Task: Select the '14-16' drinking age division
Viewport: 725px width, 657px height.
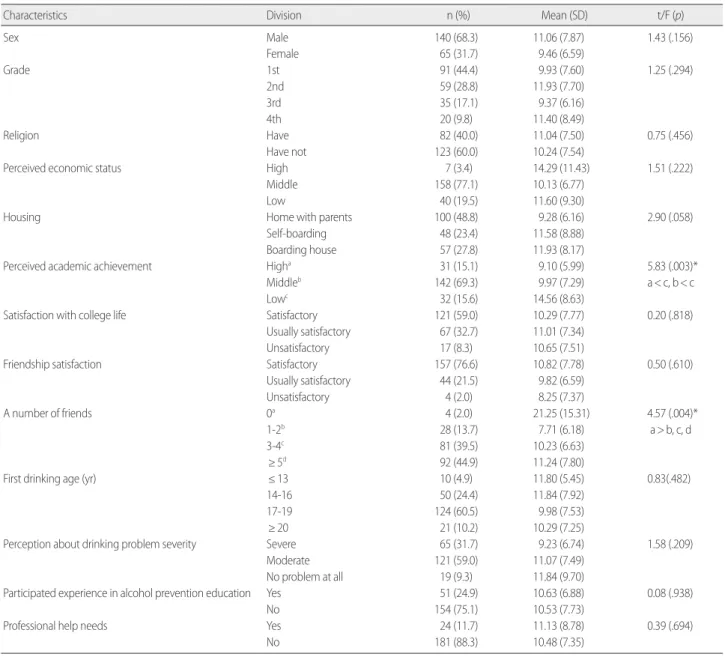Action: (x=279, y=495)
